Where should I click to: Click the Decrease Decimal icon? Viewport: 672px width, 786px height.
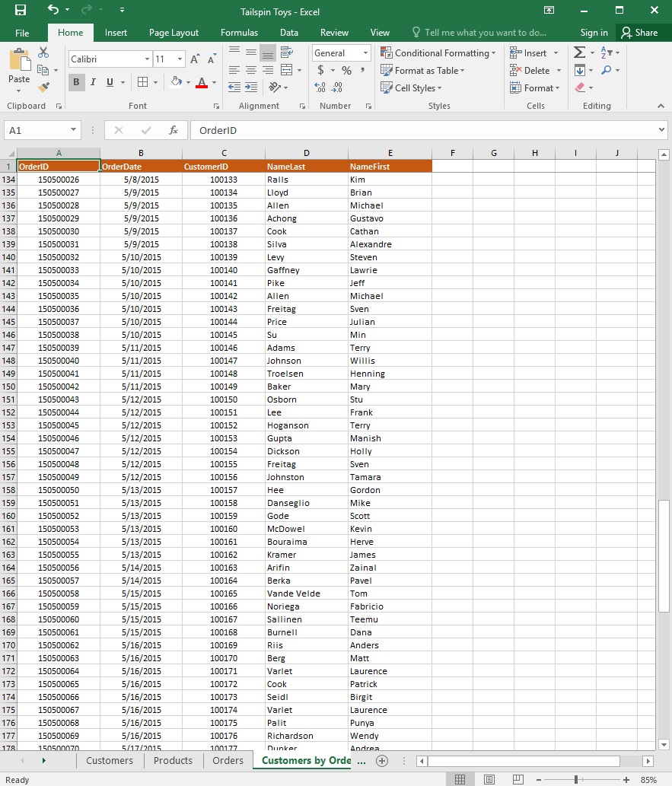click(x=337, y=88)
